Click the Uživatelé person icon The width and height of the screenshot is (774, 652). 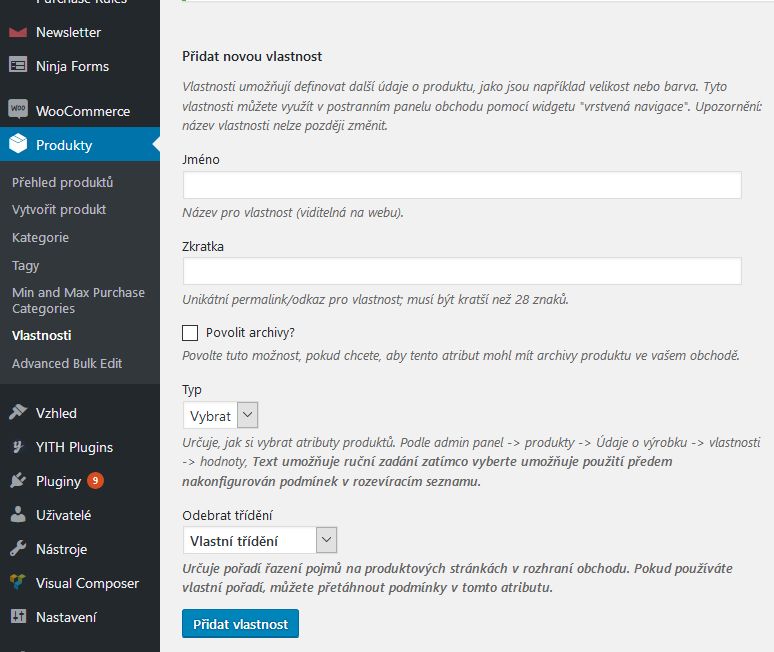[18, 515]
